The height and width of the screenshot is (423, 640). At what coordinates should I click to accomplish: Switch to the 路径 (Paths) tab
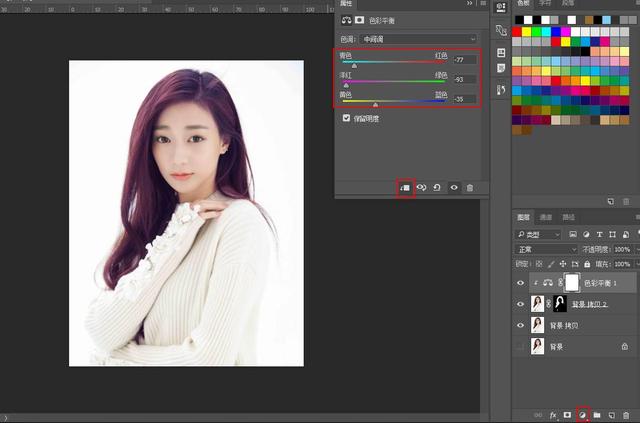pyautogui.click(x=568, y=217)
